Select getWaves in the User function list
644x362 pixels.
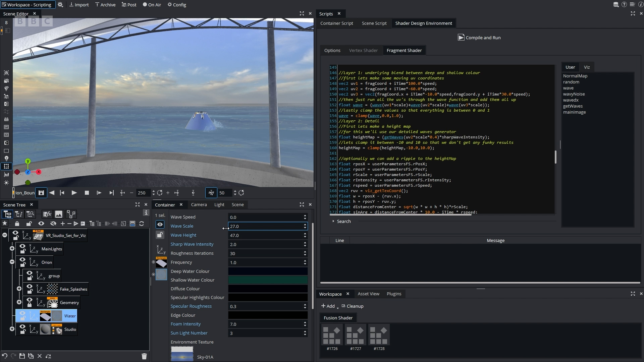(573, 106)
